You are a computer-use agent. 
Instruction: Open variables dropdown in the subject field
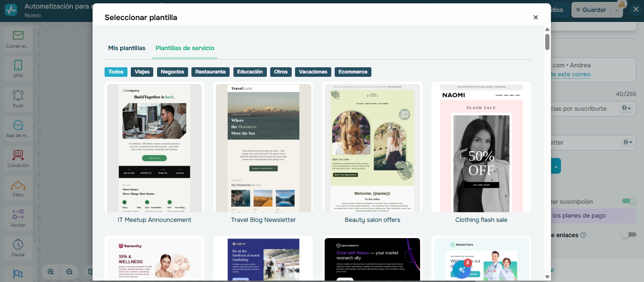(x=626, y=108)
